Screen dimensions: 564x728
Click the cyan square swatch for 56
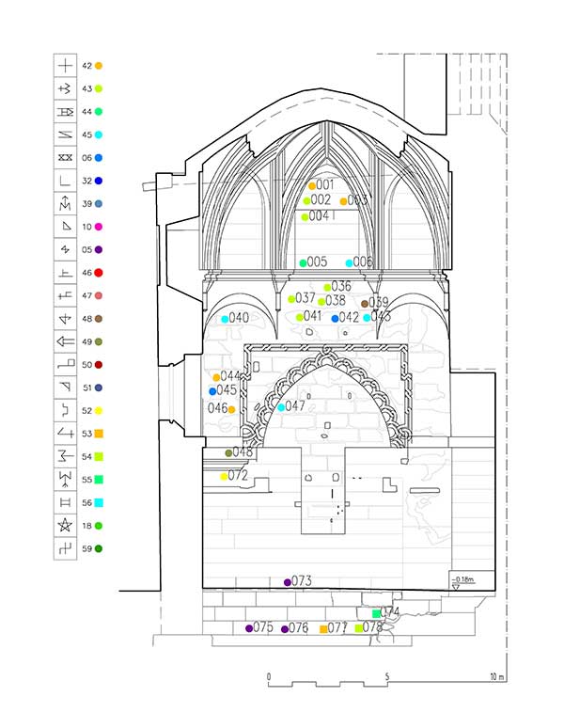(x=99, y=502)
